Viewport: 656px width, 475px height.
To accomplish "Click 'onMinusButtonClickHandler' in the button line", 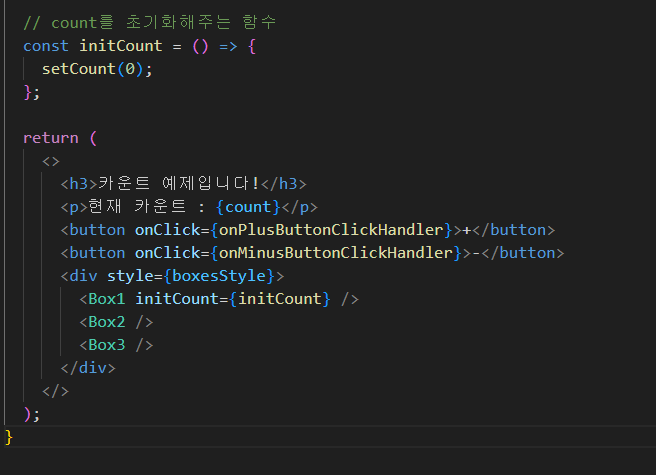I will 336,253.
